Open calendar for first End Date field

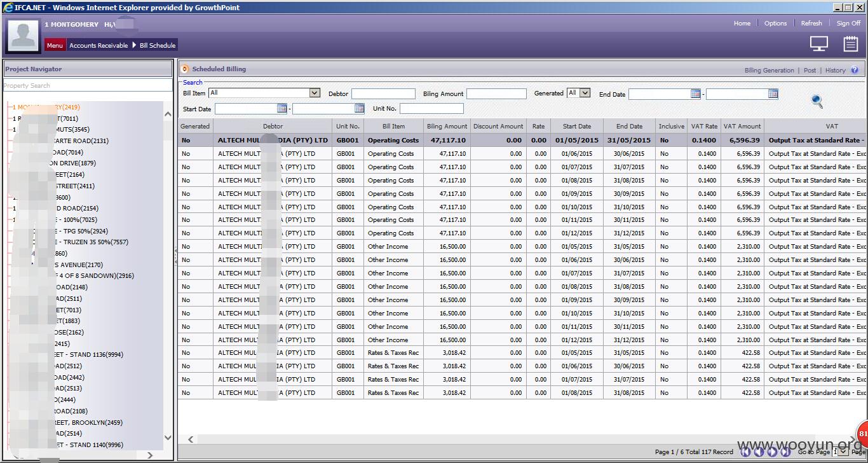(x=696, y=93)
